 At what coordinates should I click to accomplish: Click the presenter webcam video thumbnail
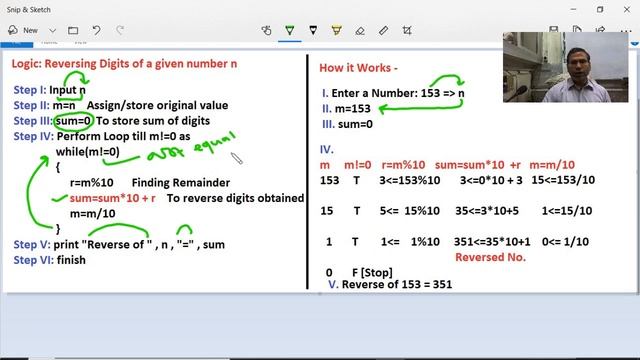(565, 67)
